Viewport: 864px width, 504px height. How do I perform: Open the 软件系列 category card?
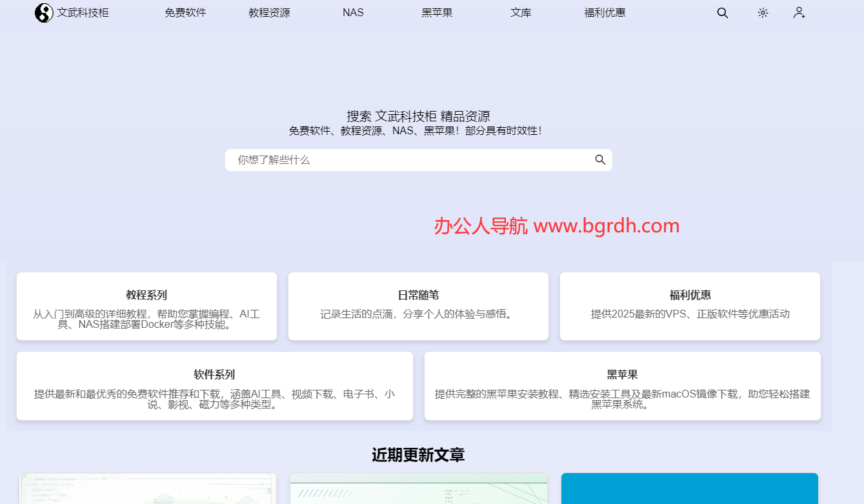(x=214, y=386)
